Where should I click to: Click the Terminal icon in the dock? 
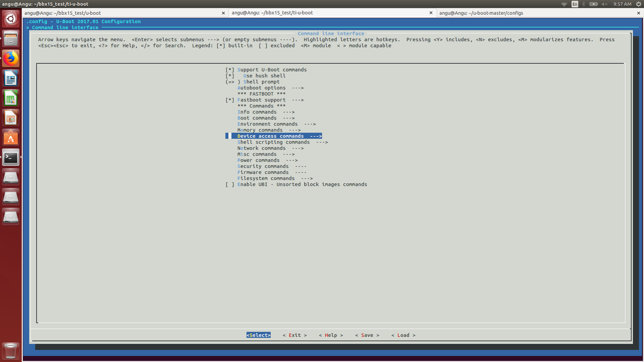(11, 158)
